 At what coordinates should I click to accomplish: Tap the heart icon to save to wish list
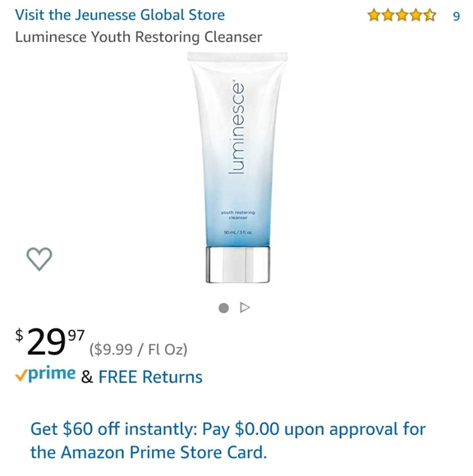pos(39,259)
